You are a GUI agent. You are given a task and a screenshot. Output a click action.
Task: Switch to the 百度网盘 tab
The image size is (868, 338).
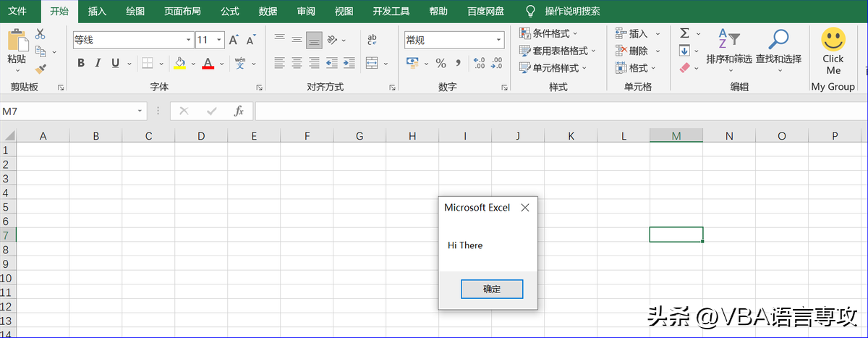click(x=486, y=11)
